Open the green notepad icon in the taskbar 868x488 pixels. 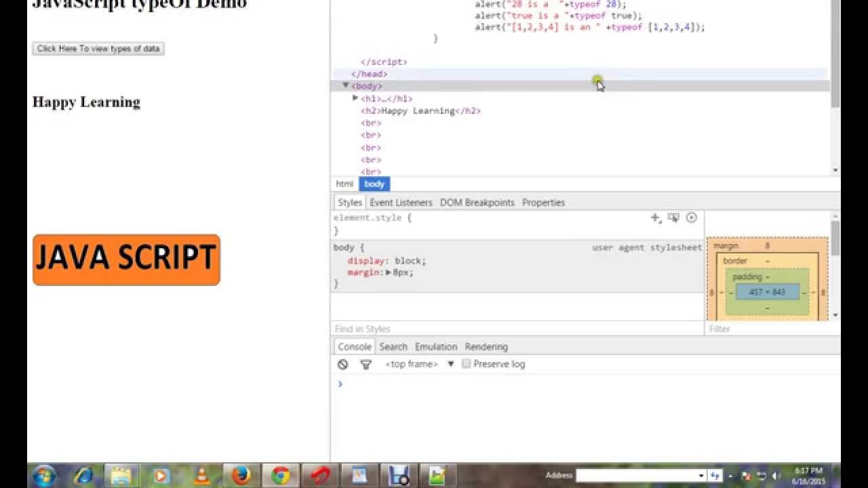[x=437, y=475]
